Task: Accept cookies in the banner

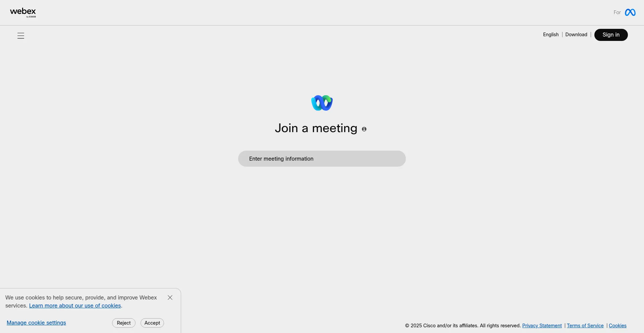Action: (152, 323)
